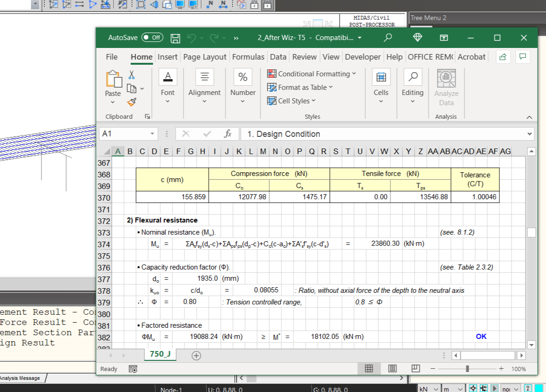This screenshot has width=546, height=392.
Task: Click the cell with value 23860.30
Action: coord(385,243)
